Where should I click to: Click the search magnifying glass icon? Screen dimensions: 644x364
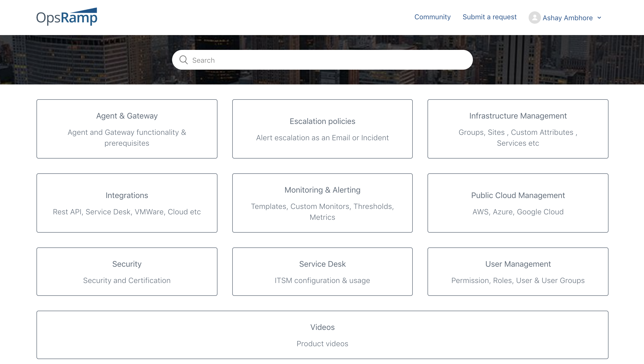coord(183,60)
